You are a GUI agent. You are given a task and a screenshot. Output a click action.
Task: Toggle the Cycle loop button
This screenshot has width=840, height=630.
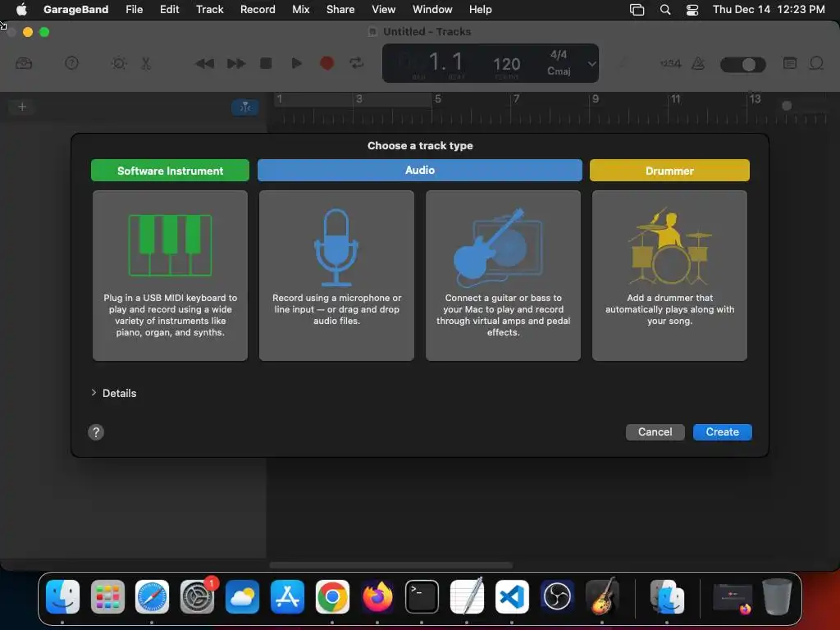tap(357, 64)
